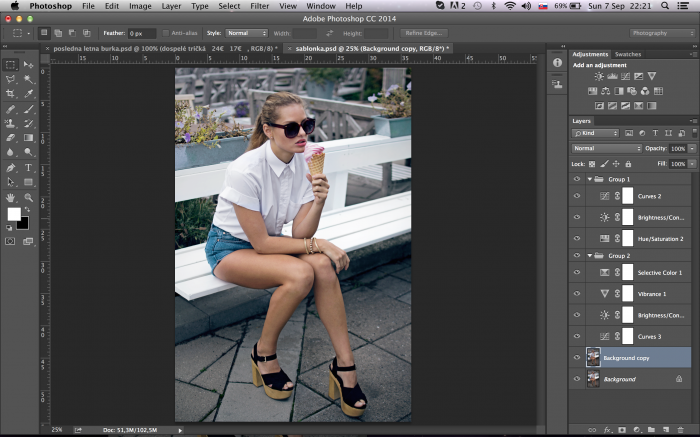Open the Kind layer filter dropdown

tap(596, 133)
